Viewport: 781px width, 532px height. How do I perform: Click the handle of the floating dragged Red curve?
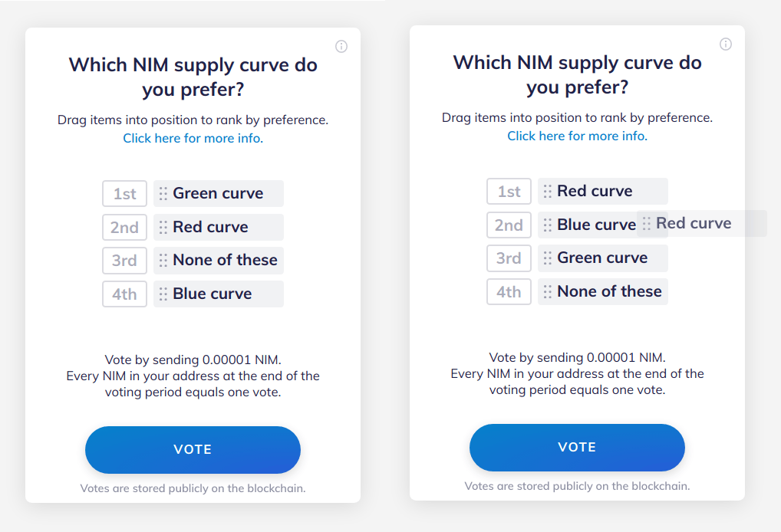point(647,224)
